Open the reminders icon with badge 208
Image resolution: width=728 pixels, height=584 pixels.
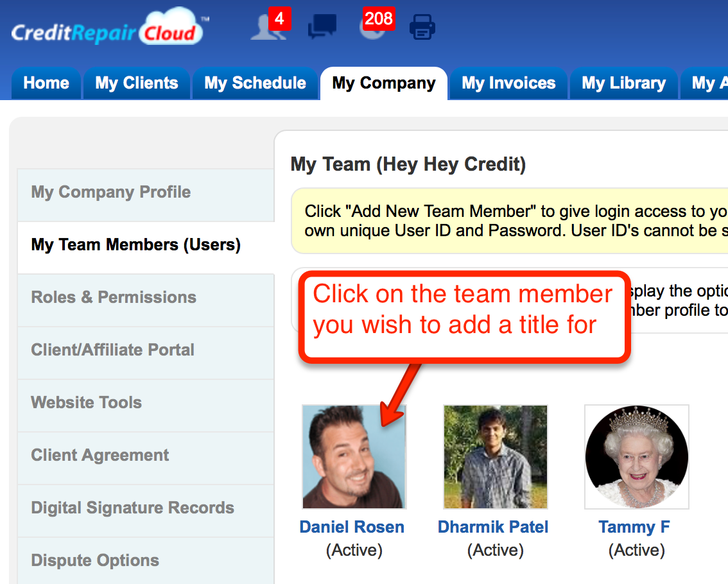pyautogui.click(x=377, y=24)
